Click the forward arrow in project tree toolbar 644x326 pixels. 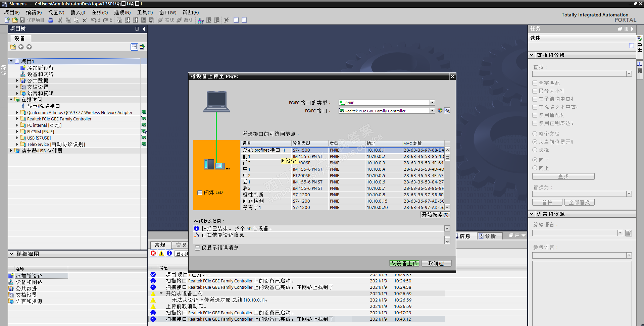pyautogui.click(x=29, y=47)
